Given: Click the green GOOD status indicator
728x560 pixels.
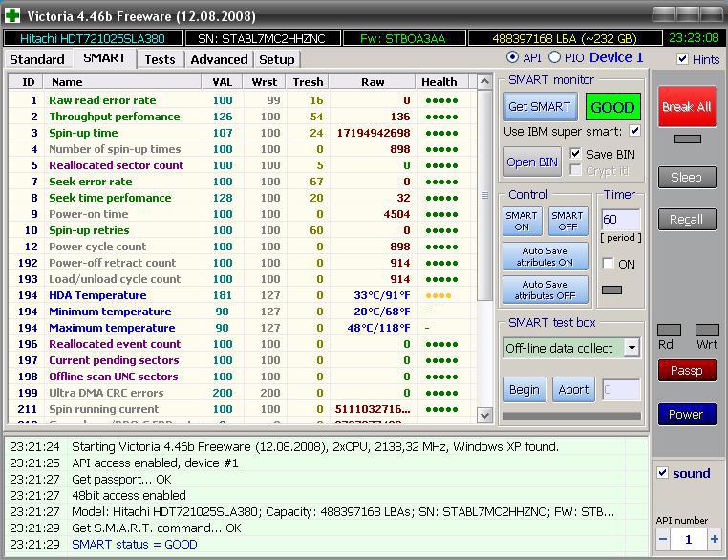Looking at the screenshot, I should (x=612, y=107).
